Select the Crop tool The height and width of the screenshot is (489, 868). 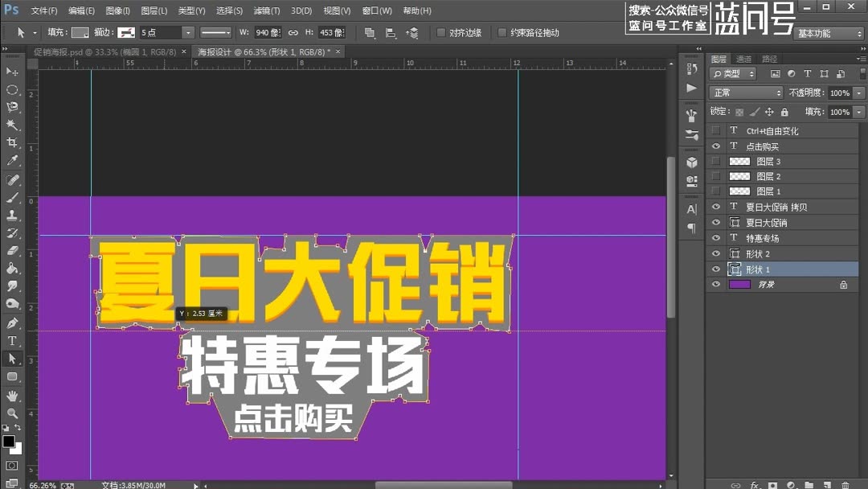[x=10, y=141]
